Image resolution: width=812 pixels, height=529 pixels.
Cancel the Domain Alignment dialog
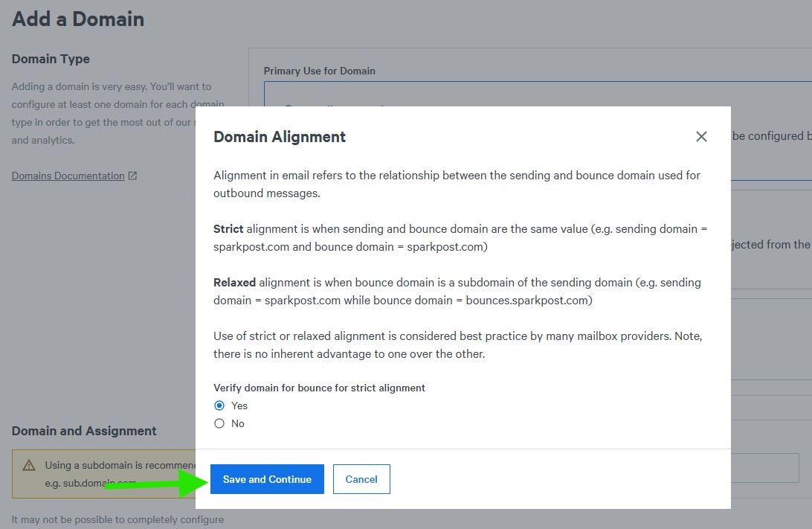point(361,479)
